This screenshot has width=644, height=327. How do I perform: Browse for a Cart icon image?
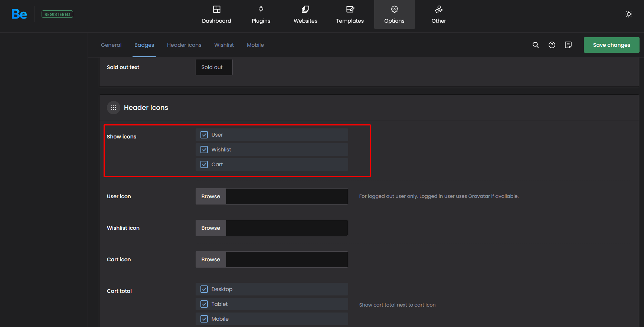(x=211, y=259)
